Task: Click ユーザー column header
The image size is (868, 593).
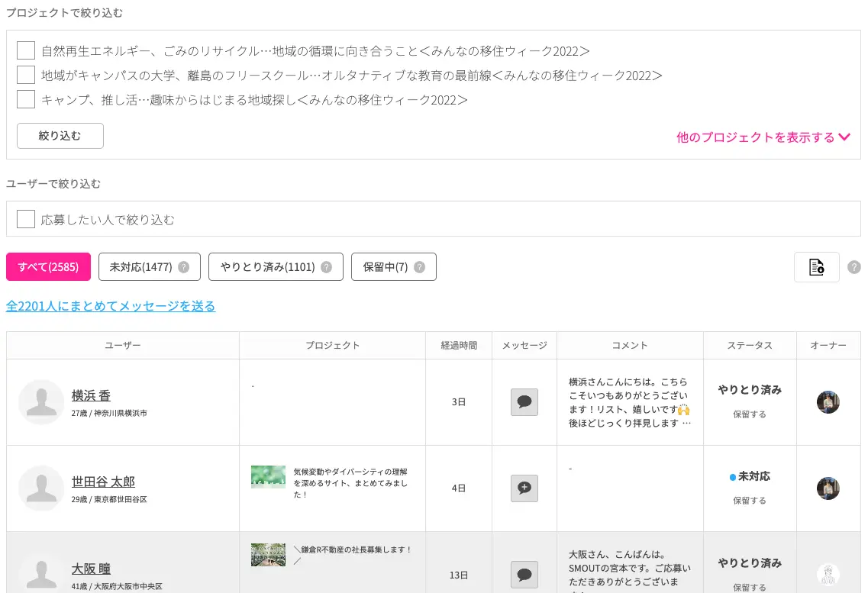Action: (123, 345)
